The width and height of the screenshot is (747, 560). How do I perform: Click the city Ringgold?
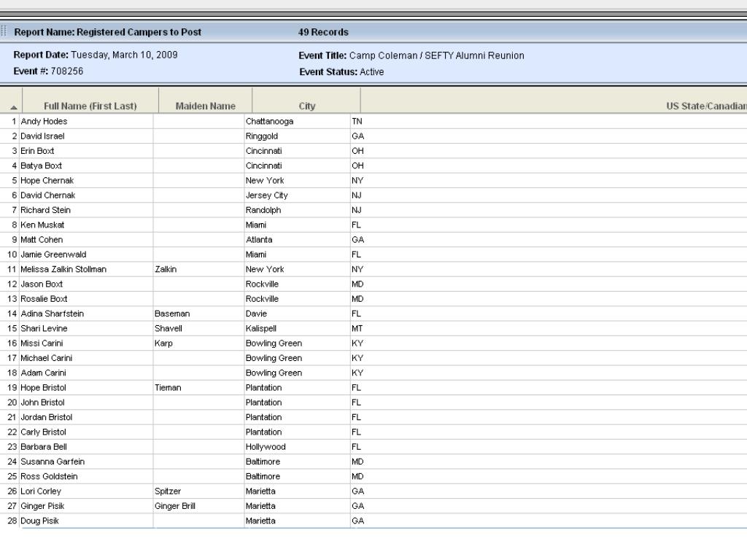tap(262, 136)
